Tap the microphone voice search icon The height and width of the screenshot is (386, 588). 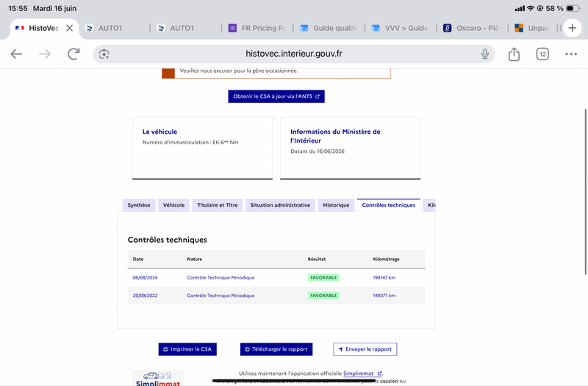click(x=485, y=54)
